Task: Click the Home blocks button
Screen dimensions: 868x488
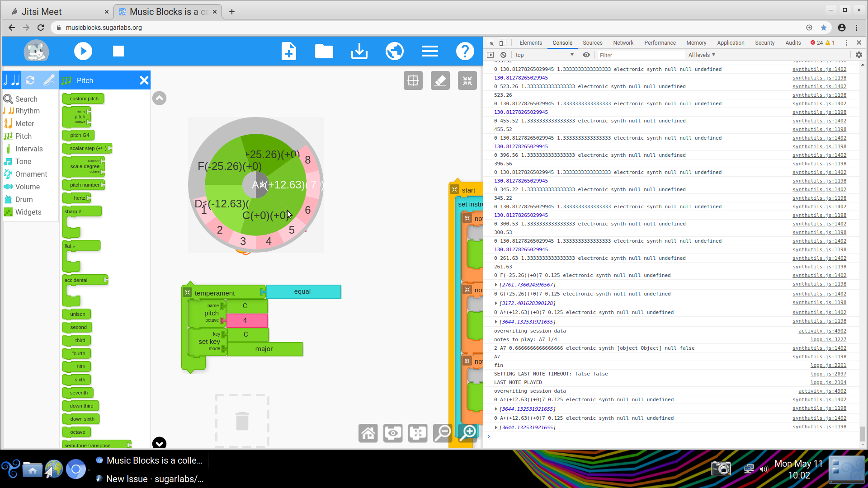Action: (x=368, y=433)
